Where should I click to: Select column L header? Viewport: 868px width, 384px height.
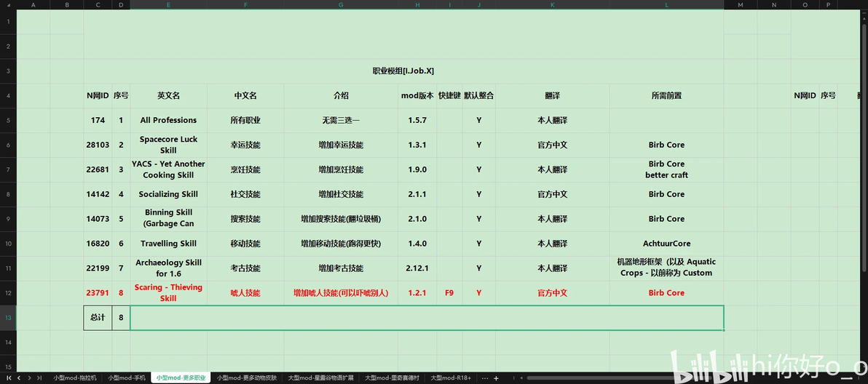click(x=666, y=4)
